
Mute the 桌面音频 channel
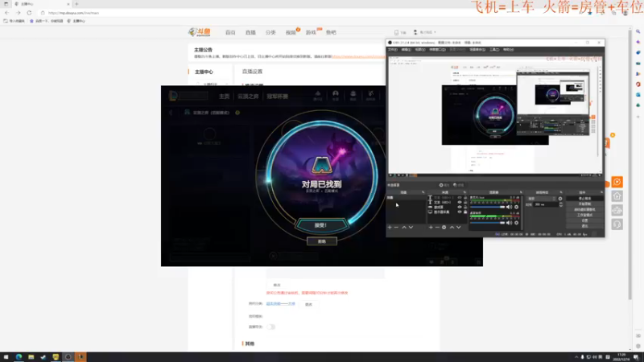(x=510, y=223)
